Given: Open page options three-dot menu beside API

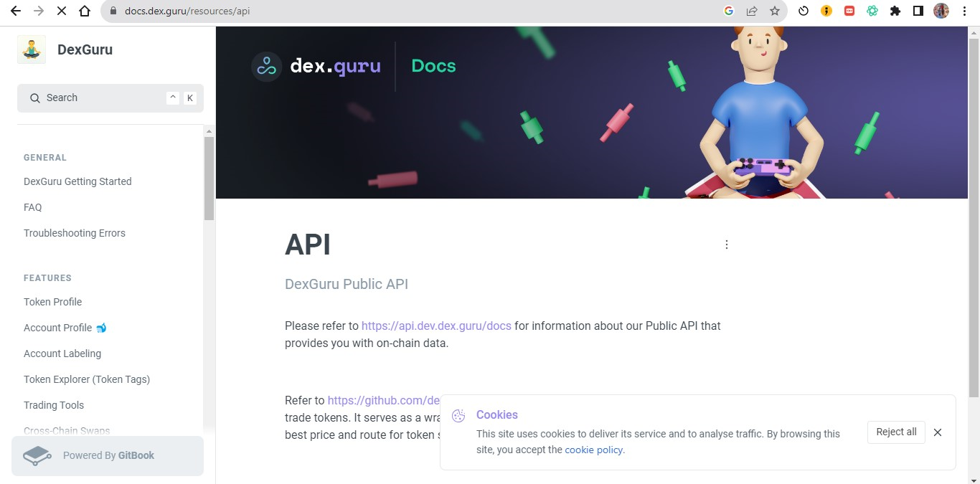Looking at the screenshot, I should (x=726, y=245).
